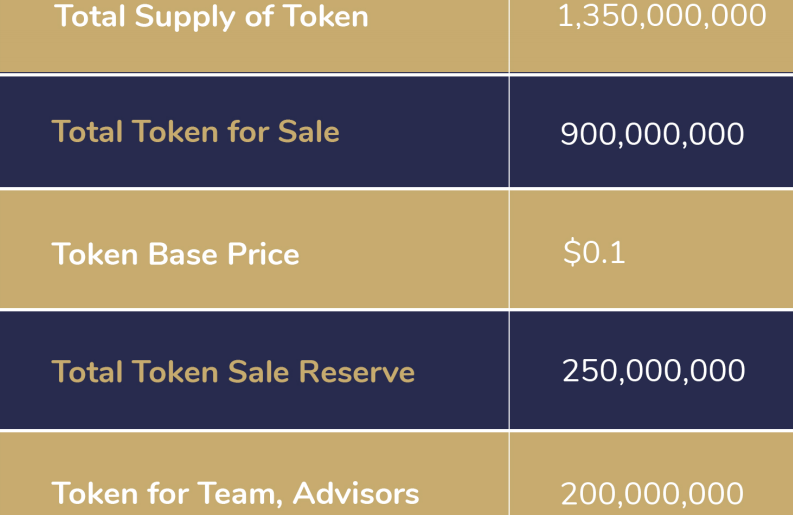This screenshot has height=515, width=793.
Task: Click the dollar sign in the price cell
Action: tap(572, 252)
